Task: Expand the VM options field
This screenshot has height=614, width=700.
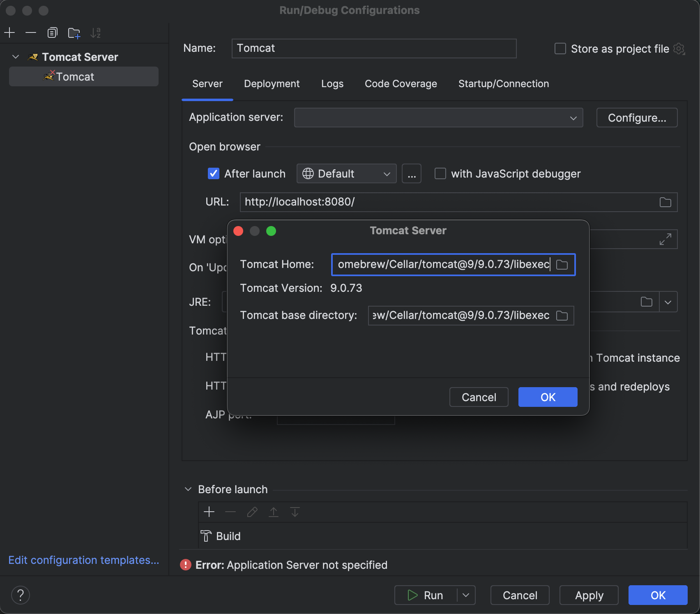Action: pyautogui.click(x=665, y=239)
